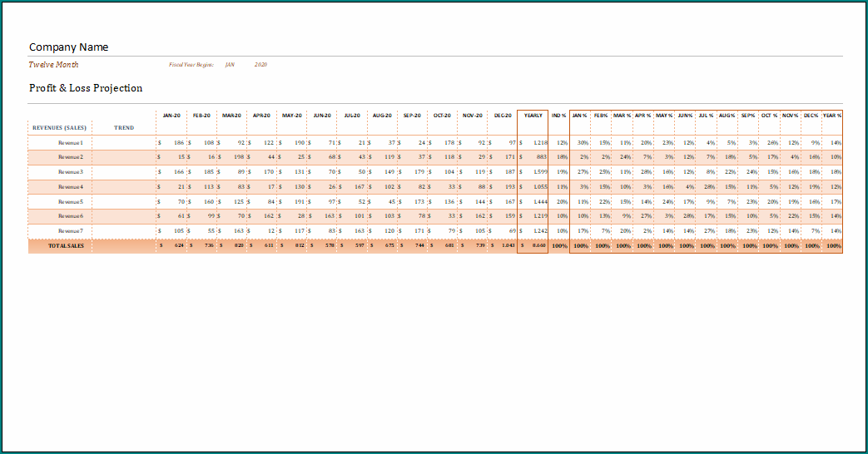Viewport: 868px width, 454px height.
Task: Click the MAR % column header
Action: (x=622, y=116)
